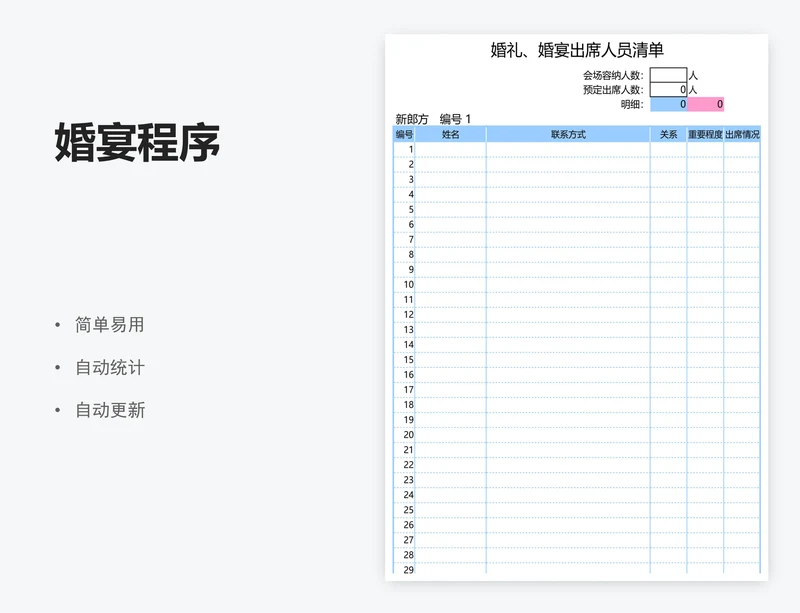Click row number 25 in the table

click(409, 509)
